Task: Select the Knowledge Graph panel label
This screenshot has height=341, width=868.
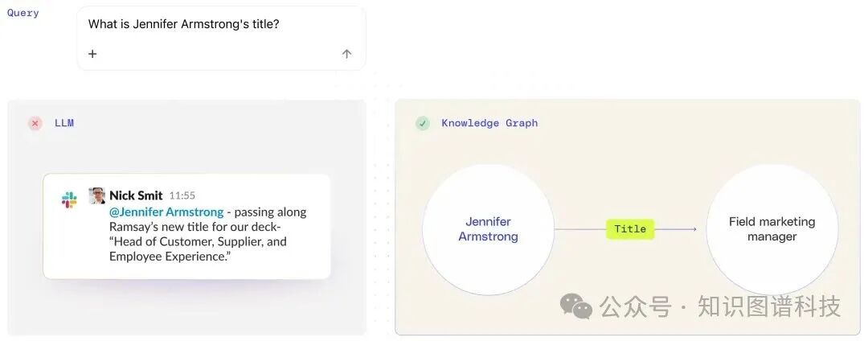Action: 489,123
